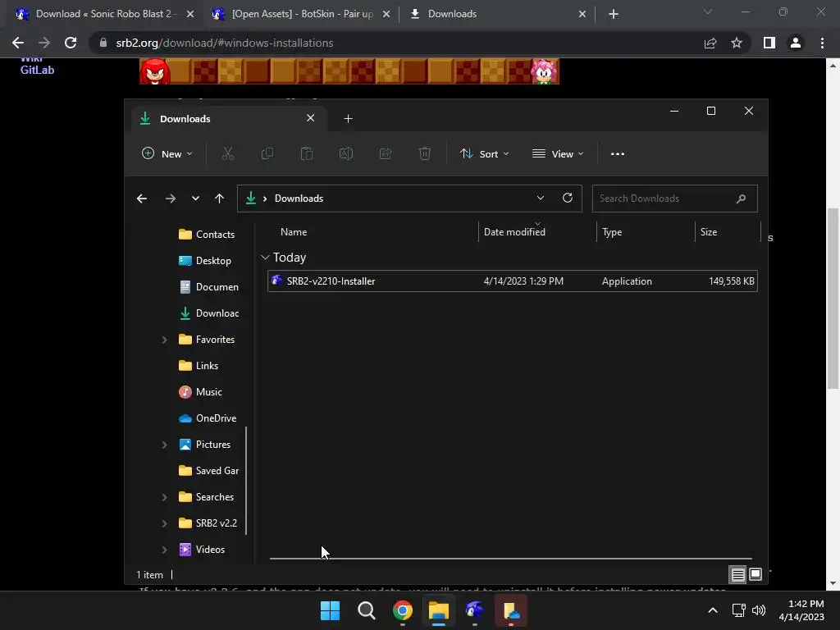840x630 pixels.
Task: Go back in File Explorer
Action: click(x=142, y=199)
